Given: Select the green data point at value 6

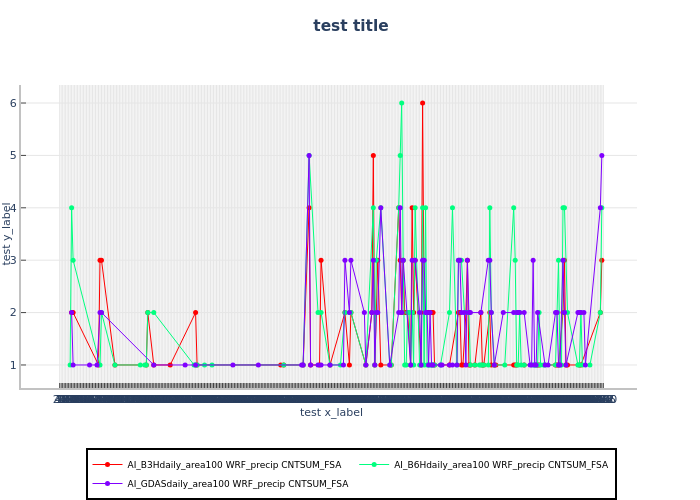Looking at the screenshot, I should [401, 103].
